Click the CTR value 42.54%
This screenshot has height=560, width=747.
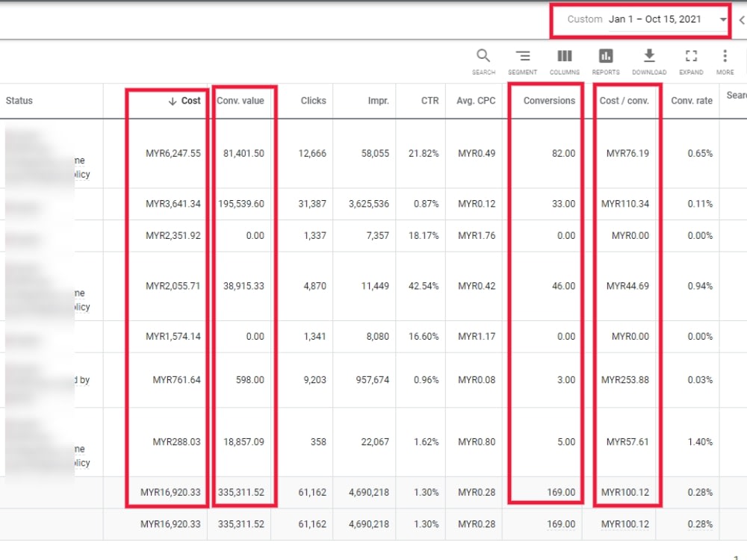click(x=424, y=286)
